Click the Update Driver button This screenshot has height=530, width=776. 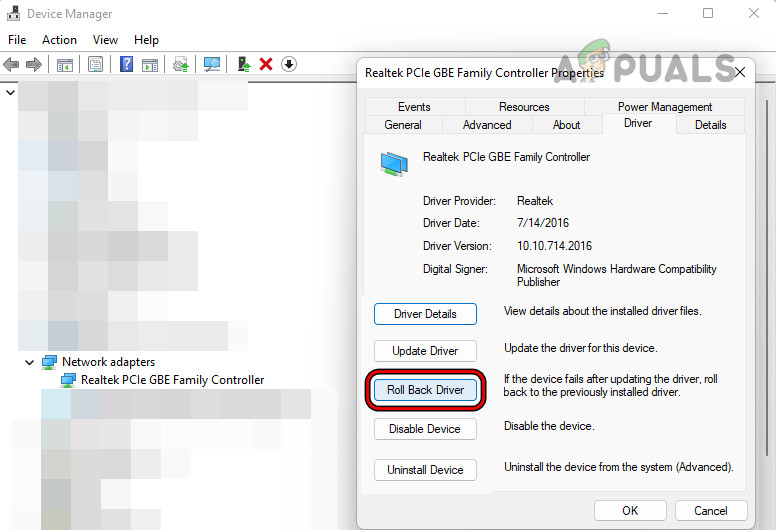pos(425,351)
